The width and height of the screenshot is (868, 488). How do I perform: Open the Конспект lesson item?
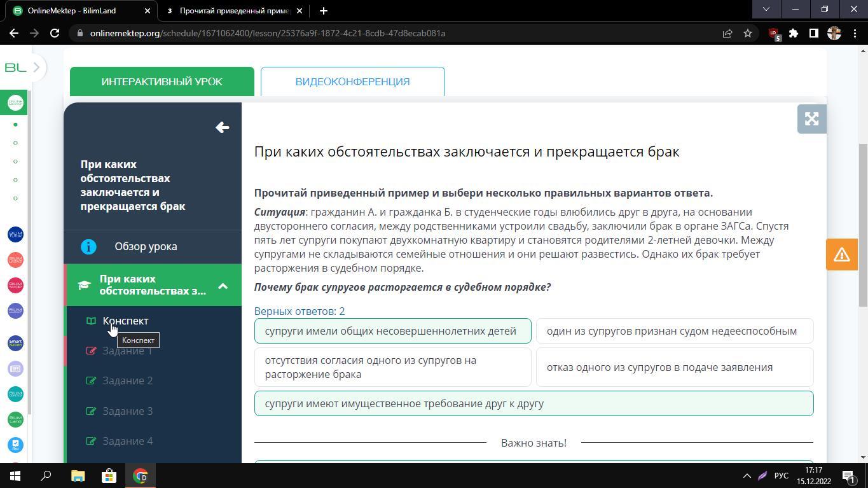pos(126,321)
